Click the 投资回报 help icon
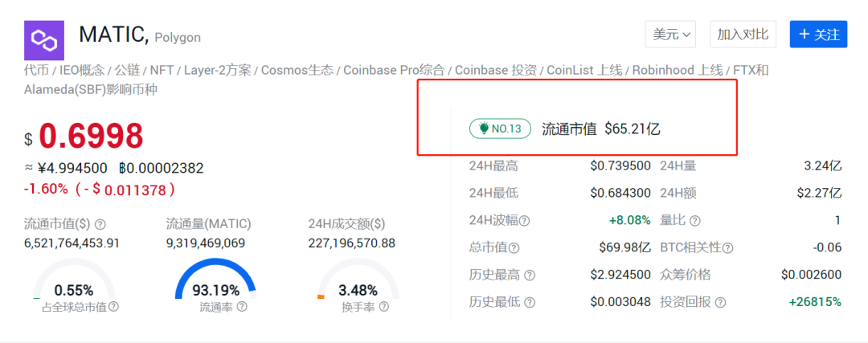 click(x=721, y=302)
